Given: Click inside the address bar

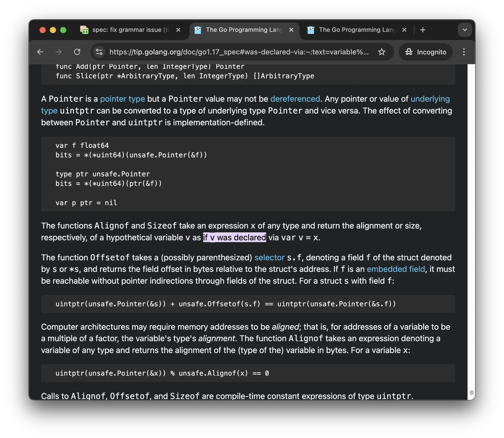Looking at the screenshot, I should (231, 52).
